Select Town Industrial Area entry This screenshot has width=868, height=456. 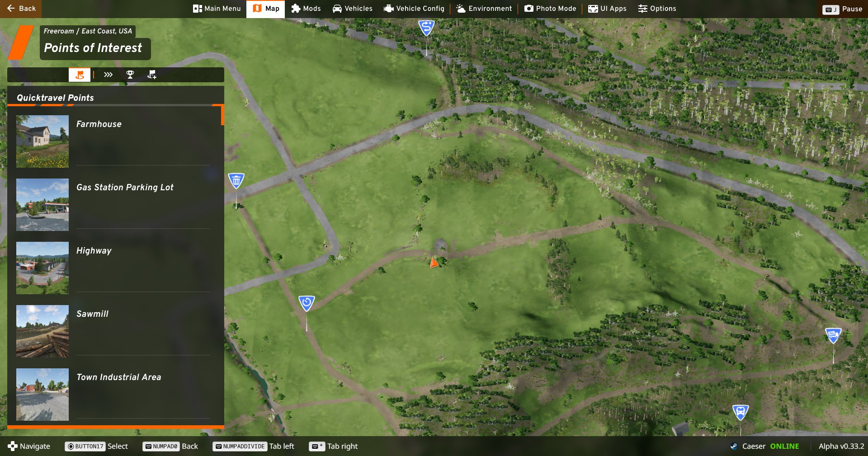click(x=113, y=395)
